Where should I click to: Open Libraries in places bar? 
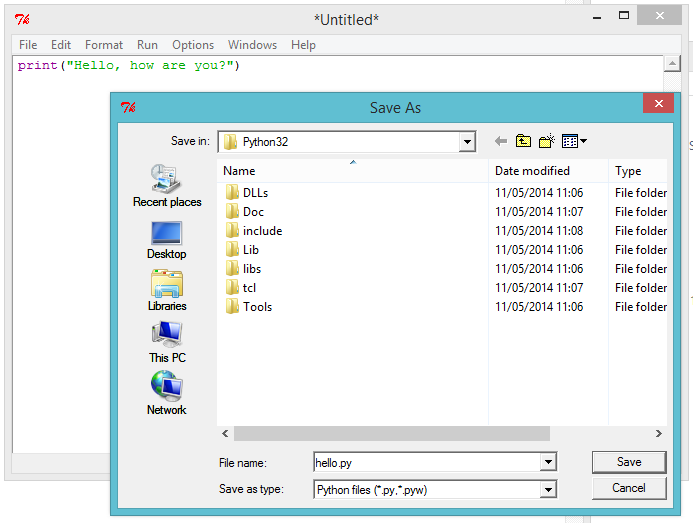(167, 290)
